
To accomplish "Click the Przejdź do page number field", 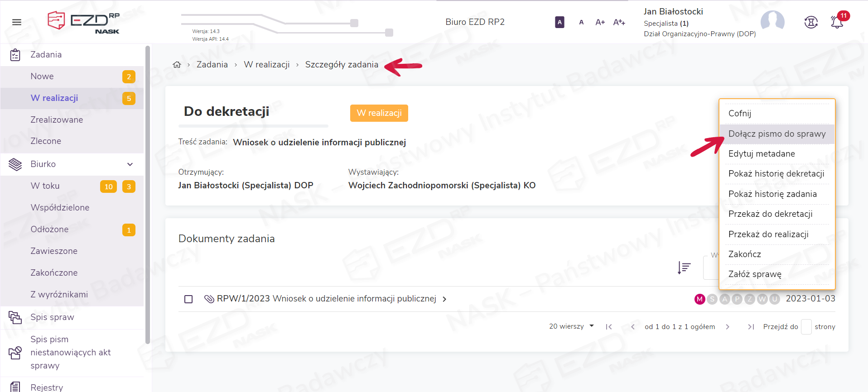I will 806,327.
